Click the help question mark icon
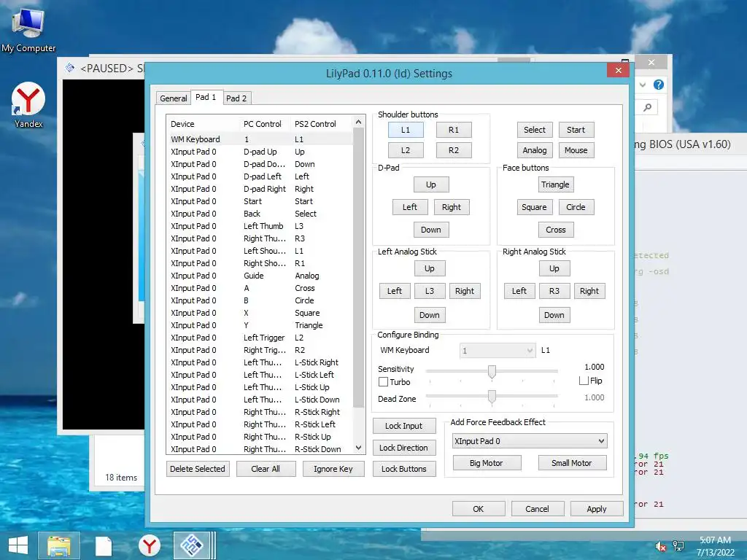Screen dimensions: 747x560 [659, 85]
